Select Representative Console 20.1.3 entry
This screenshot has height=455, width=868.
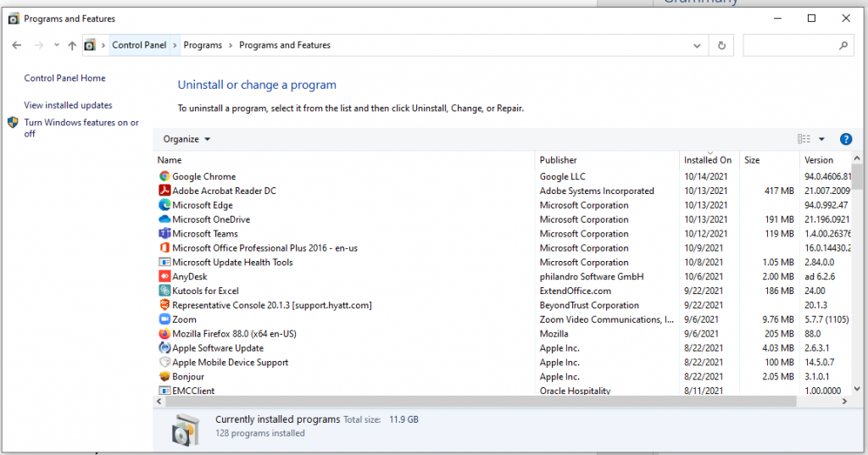[272, 305]
